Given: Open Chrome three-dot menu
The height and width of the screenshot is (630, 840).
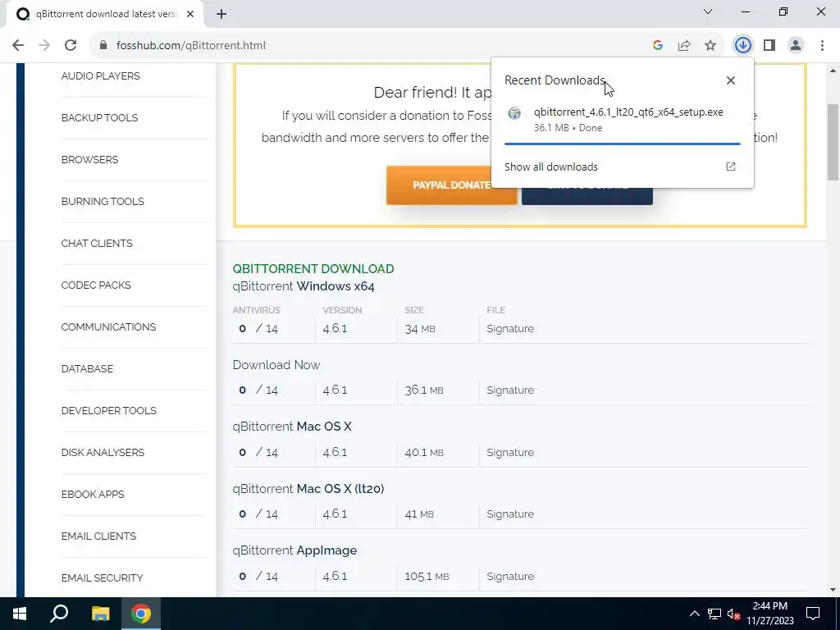Looking at the screenshot, I should click(822, 46).
